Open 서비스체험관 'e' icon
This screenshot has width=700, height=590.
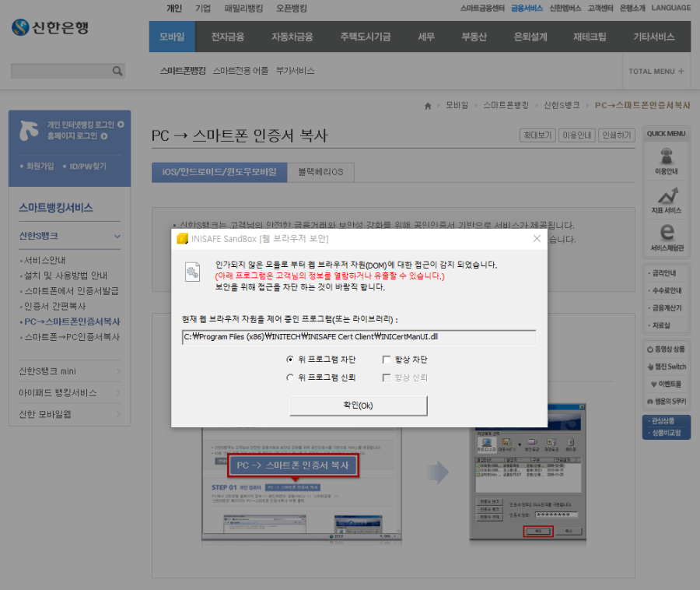coord(667,234)
